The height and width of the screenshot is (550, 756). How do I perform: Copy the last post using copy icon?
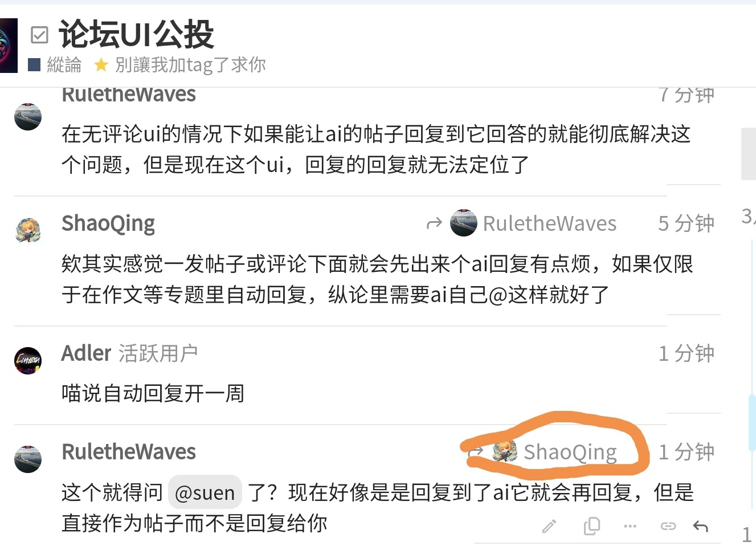[592, 526]
